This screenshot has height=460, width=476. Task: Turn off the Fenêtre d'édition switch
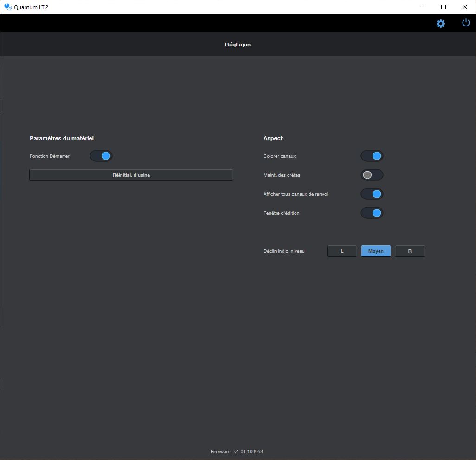(x=372, y=213)
